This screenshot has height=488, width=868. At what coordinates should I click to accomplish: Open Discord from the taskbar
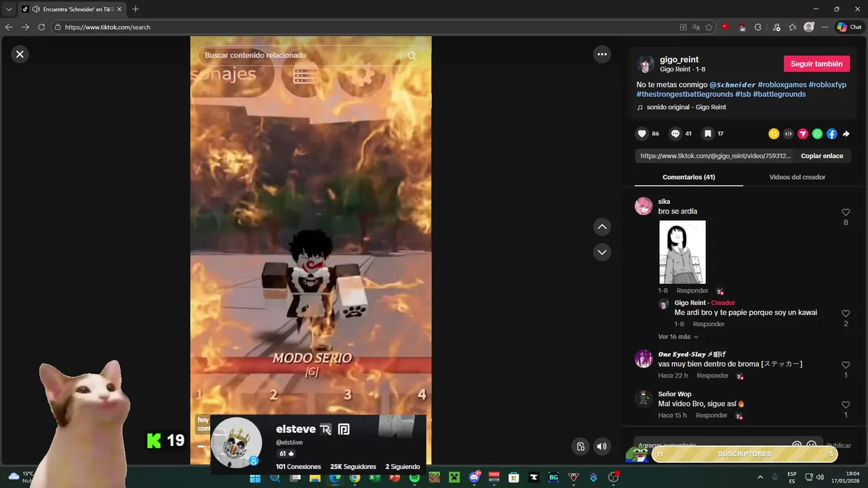(x=474, y=478)
